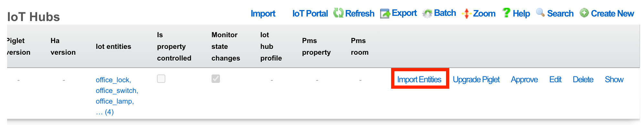Toggle the Is property controlled checkbox
Viewport: 644px width, 125px height.
tap(161, 79)
